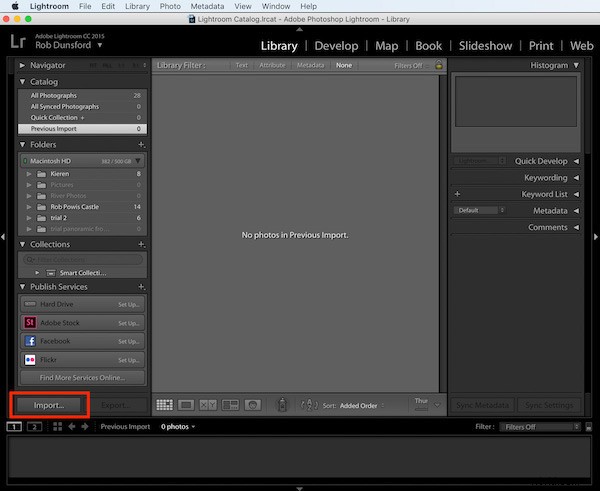Click the Import button
This screenshot has width=600, height=491.
click(49, 405)
